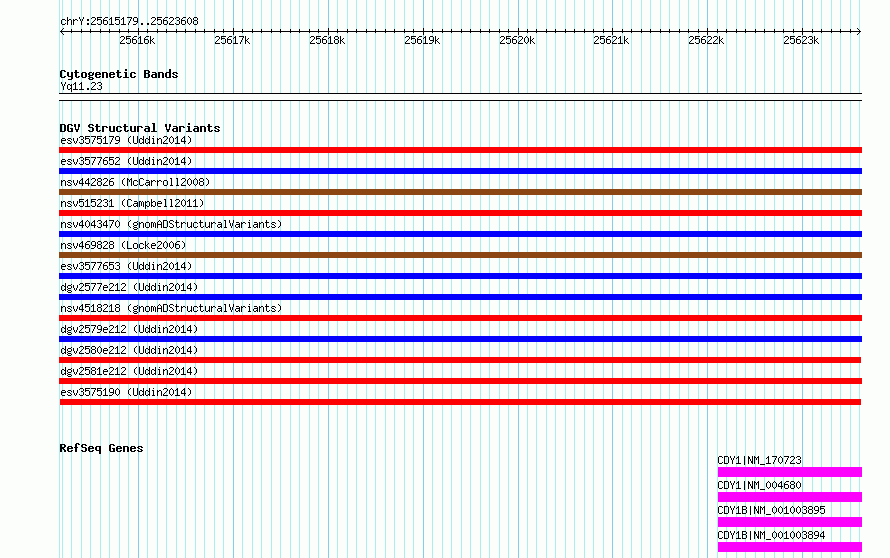Click the dgv2580e212 (Uddin2014) red bar
890x558 pixels.
(460, 360)
